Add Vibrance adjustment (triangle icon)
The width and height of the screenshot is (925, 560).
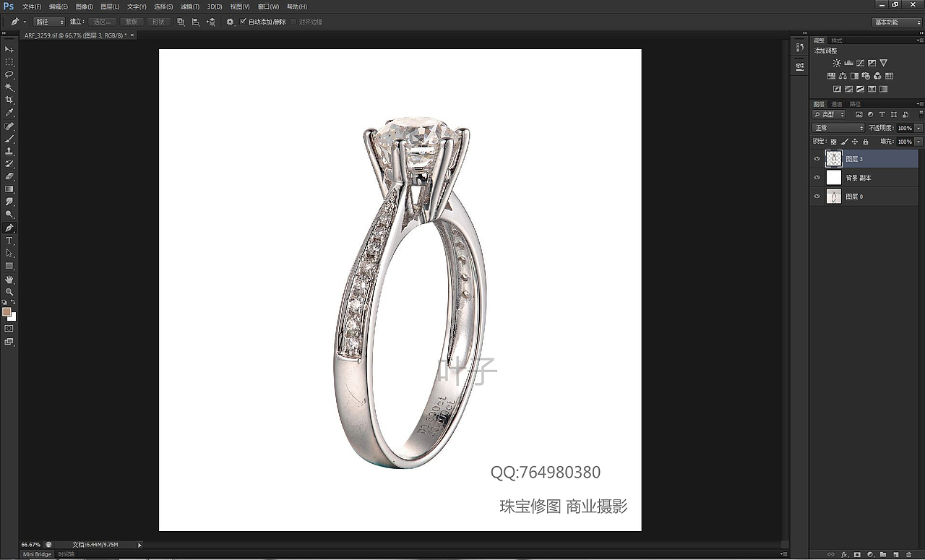pos(883,63)
